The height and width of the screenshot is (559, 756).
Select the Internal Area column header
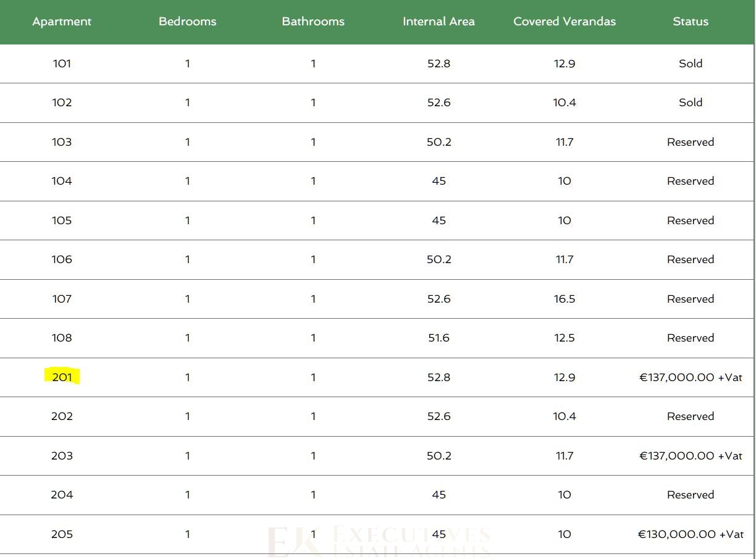pyautogui.click(x=439, y=22)
